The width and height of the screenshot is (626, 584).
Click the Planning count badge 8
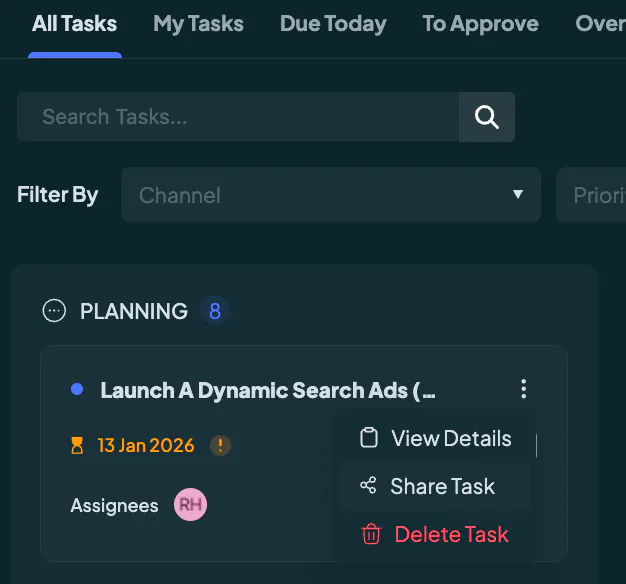pos(215,311)
